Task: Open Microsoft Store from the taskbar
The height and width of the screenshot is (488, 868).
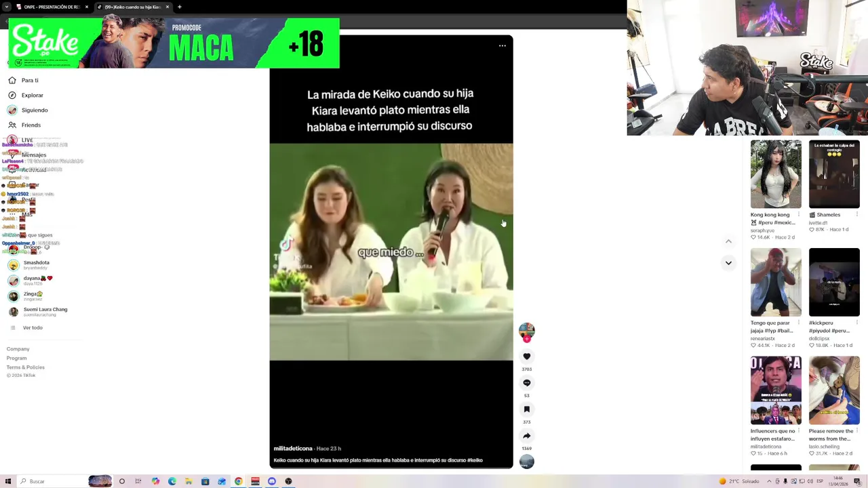Action: point(205,481)
